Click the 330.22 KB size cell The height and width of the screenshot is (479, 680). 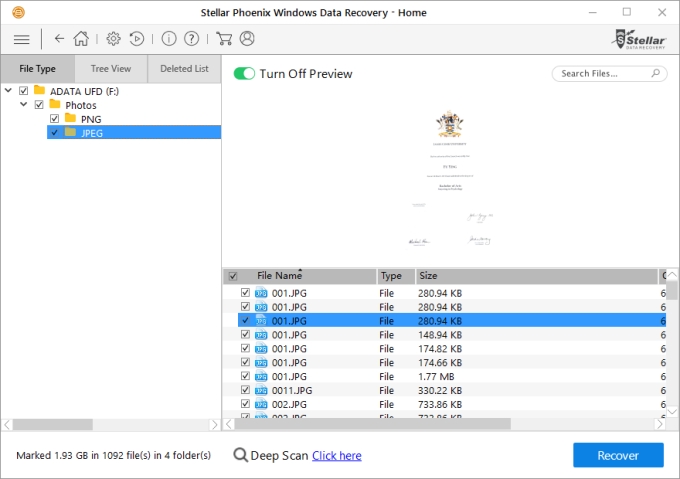(440, 391)
